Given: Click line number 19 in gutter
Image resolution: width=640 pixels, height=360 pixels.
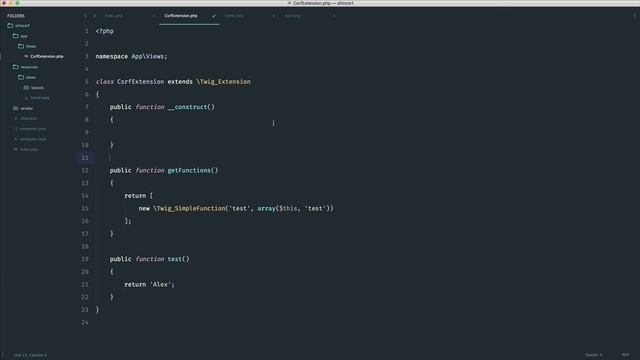Looking at the screenshot, I should (84, 259).
